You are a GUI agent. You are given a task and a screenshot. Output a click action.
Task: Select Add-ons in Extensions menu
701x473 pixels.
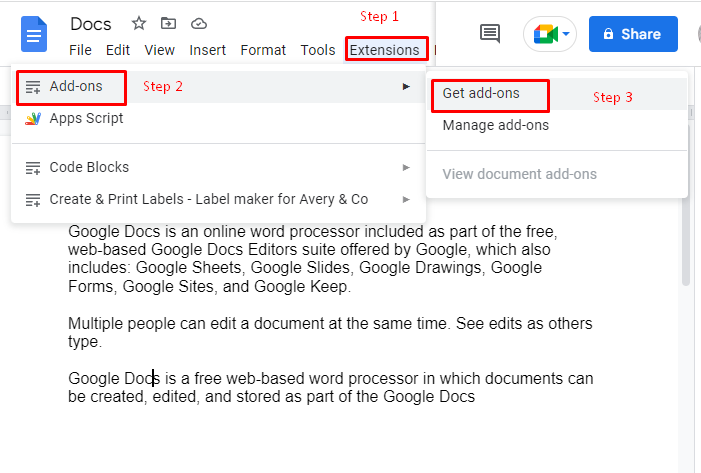[x=218, y=87]
